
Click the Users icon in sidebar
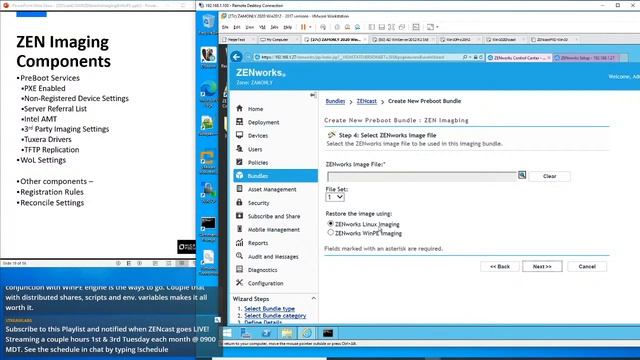click(240, 149)
